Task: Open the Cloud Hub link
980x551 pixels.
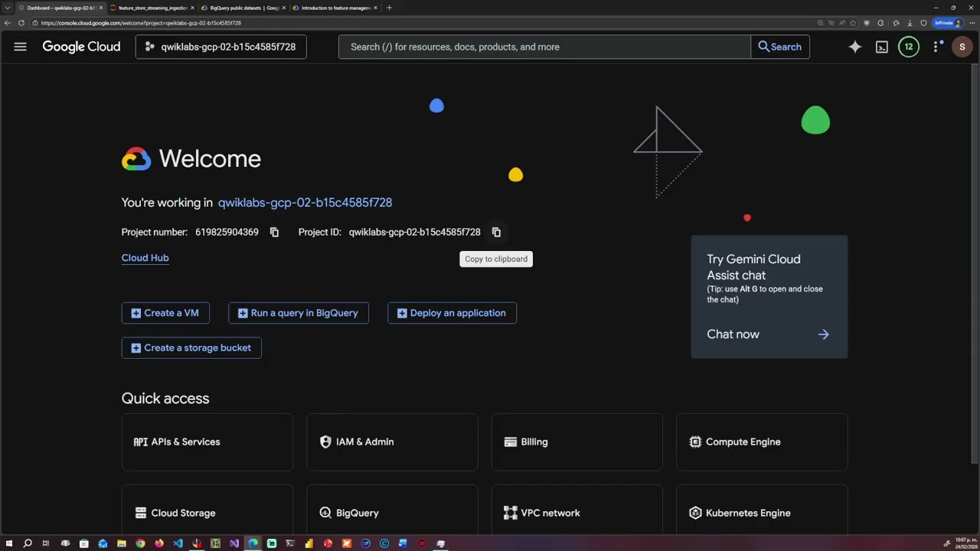Action: [145, 258]
